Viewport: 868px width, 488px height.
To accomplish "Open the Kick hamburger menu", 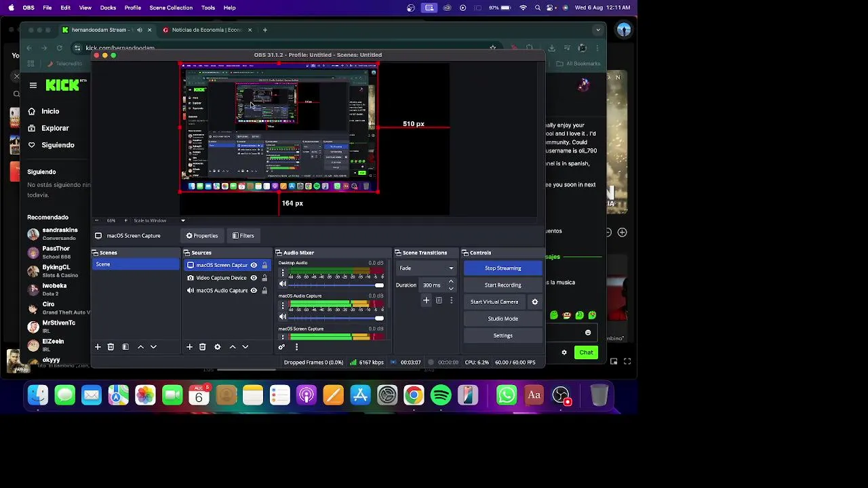I will [33, 85].
